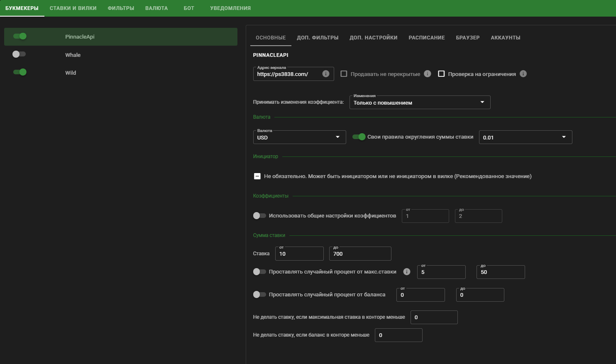Enable 'Использовать общие настройки коэффициентов' switch
616x364 pixels.
coord(259,216)
